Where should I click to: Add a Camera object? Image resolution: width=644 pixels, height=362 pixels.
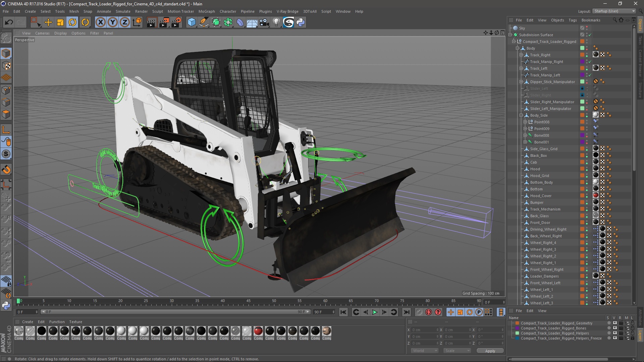[x=264, y=22]
